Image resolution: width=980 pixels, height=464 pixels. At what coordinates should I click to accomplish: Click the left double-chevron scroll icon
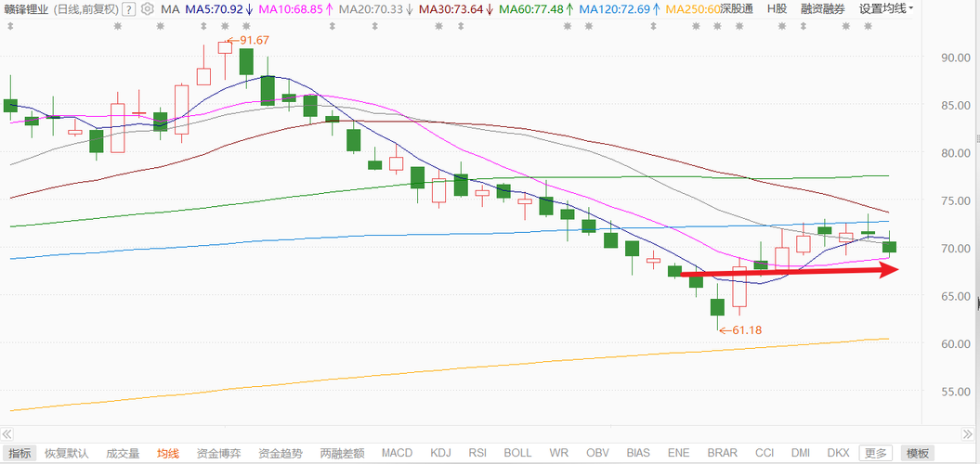click(x=7, y=434)
